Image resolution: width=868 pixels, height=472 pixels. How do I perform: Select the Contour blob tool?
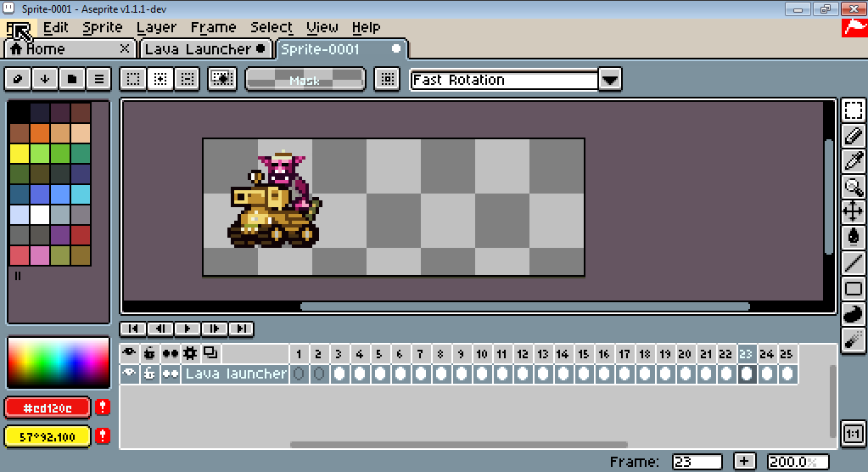[853, 313]
